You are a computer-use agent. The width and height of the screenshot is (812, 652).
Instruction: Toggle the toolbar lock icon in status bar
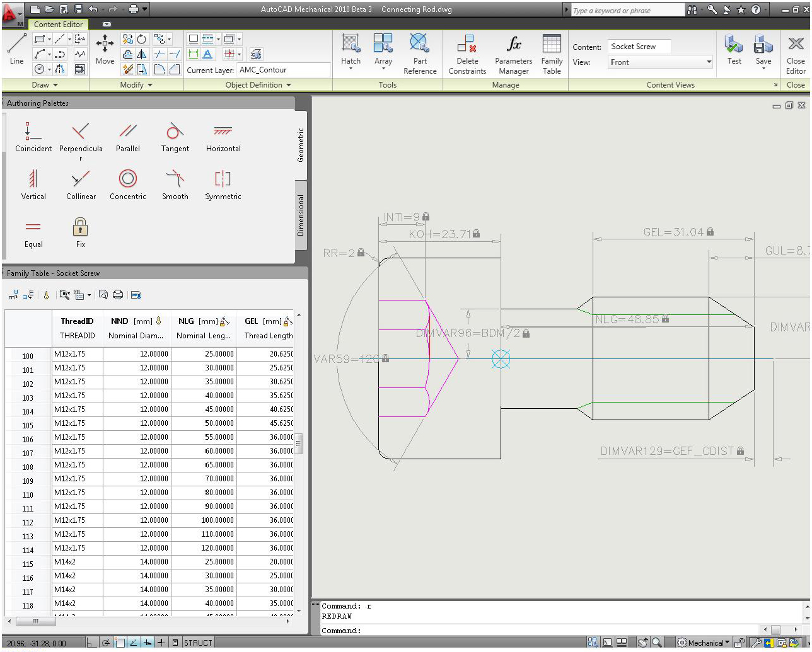point(739,643)
